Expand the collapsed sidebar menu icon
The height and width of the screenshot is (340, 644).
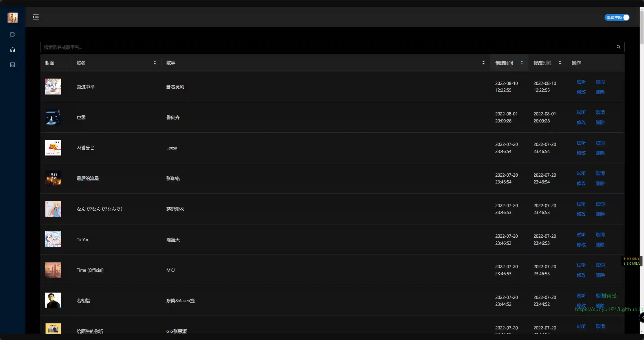click(36, 17)
